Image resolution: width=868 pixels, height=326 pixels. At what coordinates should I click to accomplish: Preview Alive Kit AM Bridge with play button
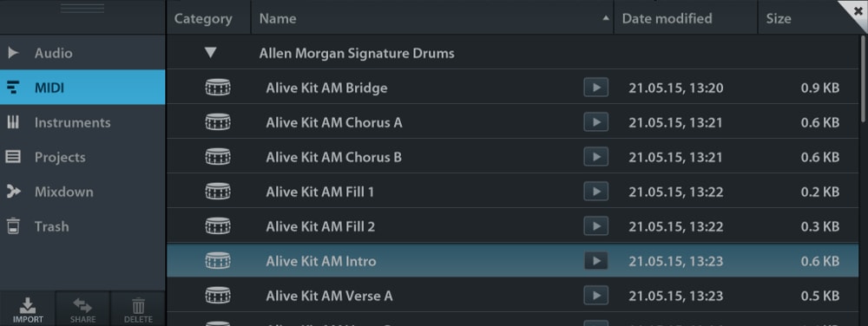pyautogui.click(x=595, y=88)
